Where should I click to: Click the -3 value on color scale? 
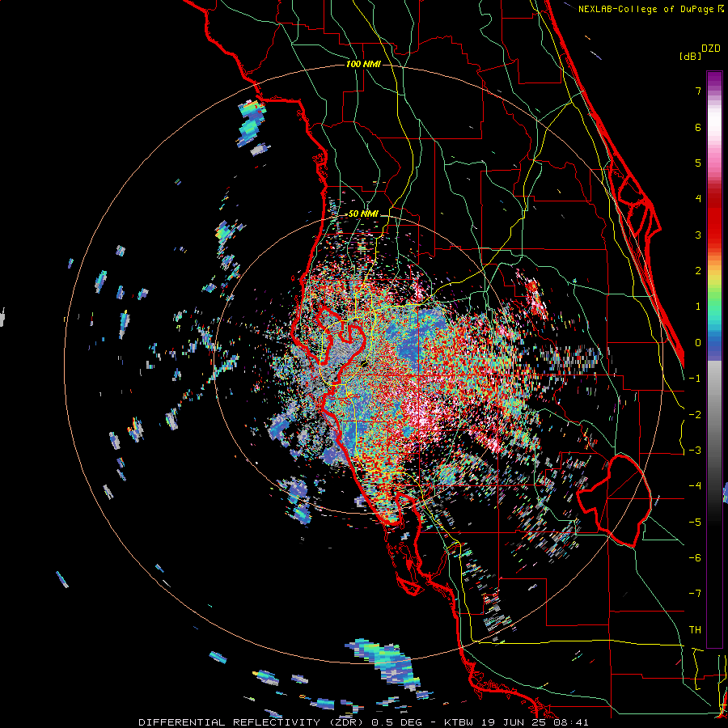click(x=695, y=451)
